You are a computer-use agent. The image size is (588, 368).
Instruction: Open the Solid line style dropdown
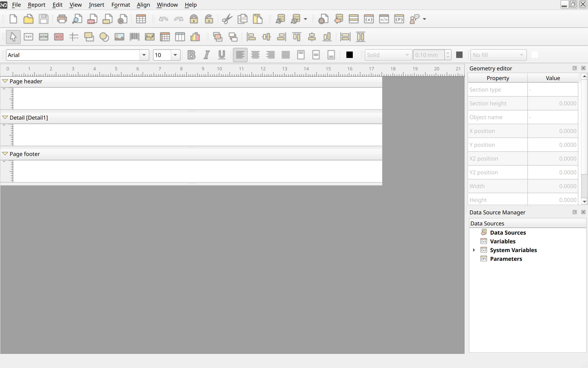tap(388, 55)
